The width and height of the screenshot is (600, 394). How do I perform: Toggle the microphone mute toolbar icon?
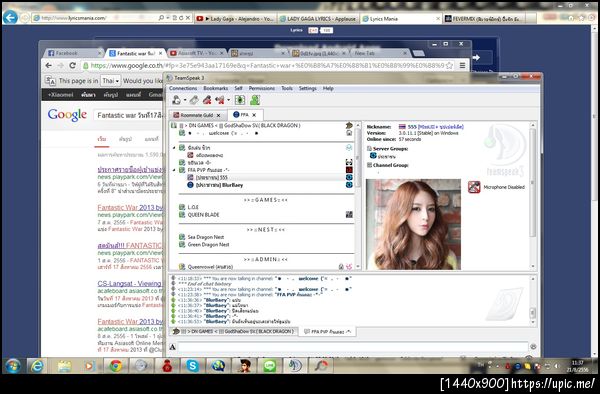pyautogui.click(x=207, y=100)
